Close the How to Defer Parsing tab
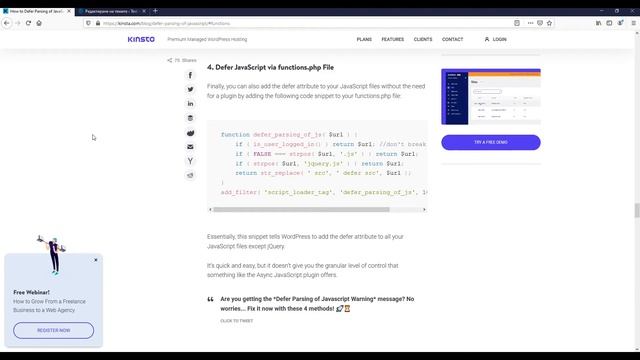The height and width of the screenshot is (360, 640). (69, 11)
